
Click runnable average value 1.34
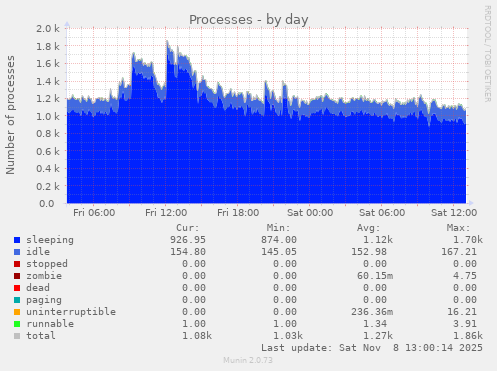pos(375,324)
